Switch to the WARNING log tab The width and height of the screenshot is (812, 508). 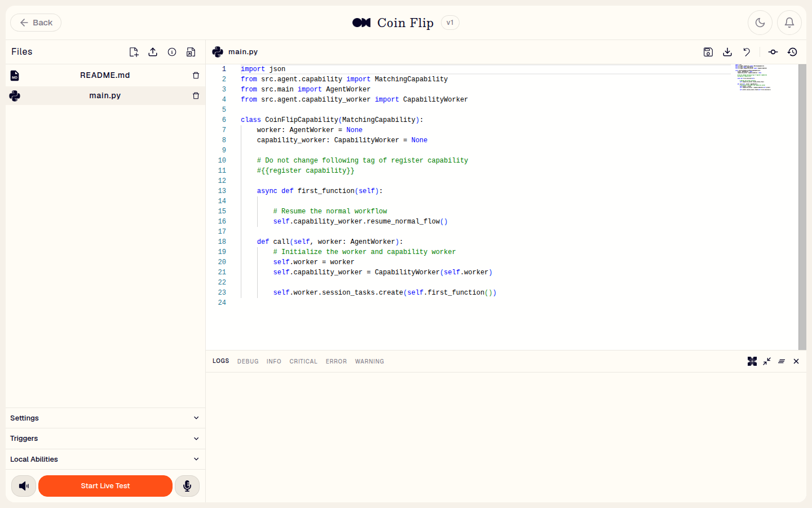[369, 361]
